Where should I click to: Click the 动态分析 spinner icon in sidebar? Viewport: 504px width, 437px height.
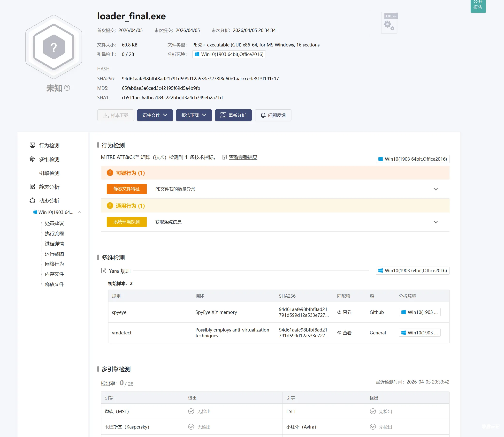tap(33, 200)
